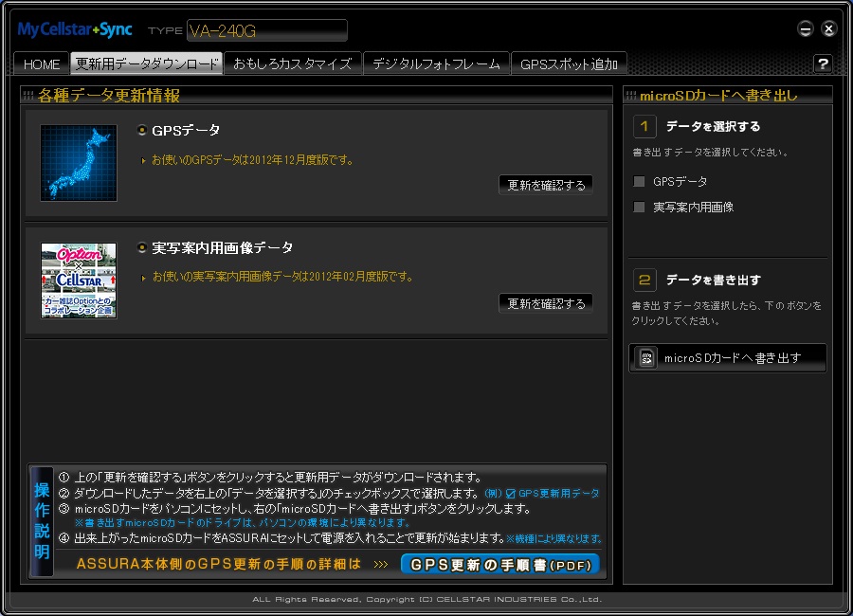Click the text お使いのGPSデータは2012年12月度版です
Screen dimensions: 853x616
click(x=253, y=160)
